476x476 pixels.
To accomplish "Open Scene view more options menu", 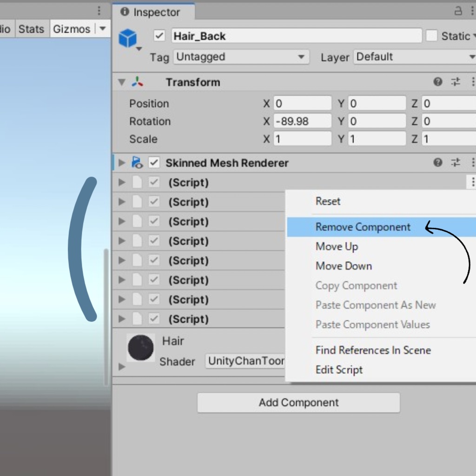I will [99, 11].
